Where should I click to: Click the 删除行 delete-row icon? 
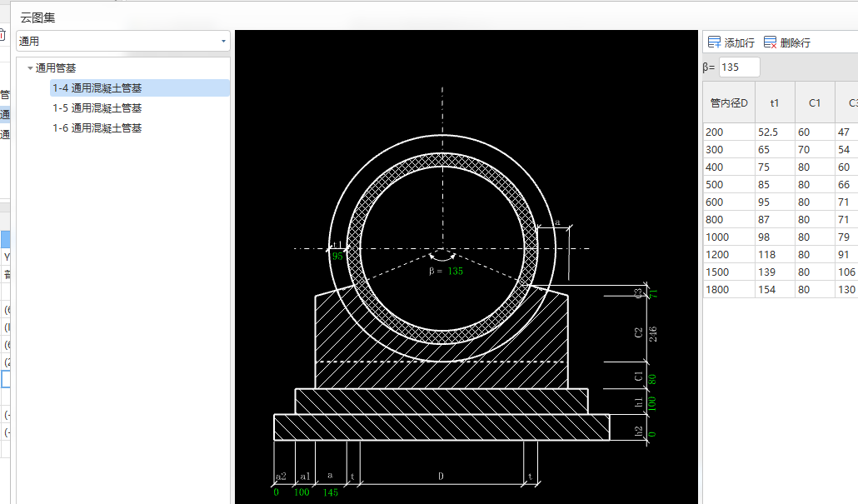(770, 42)
